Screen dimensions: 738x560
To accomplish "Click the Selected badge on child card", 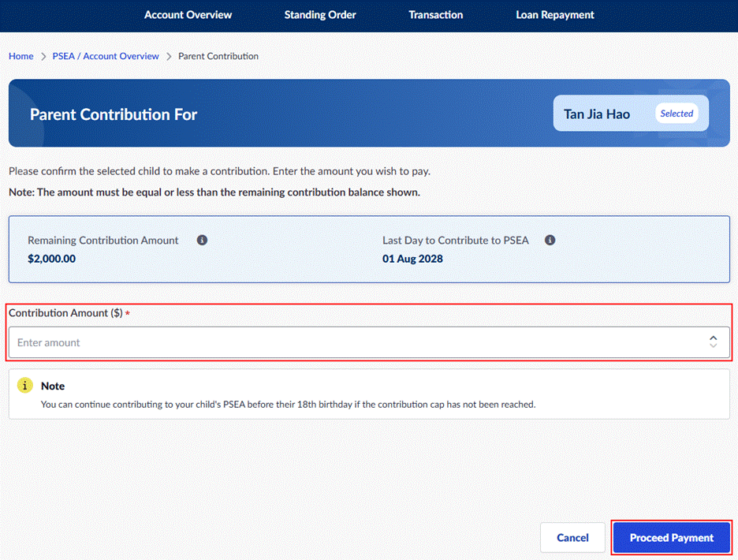I will click(676, 114).
